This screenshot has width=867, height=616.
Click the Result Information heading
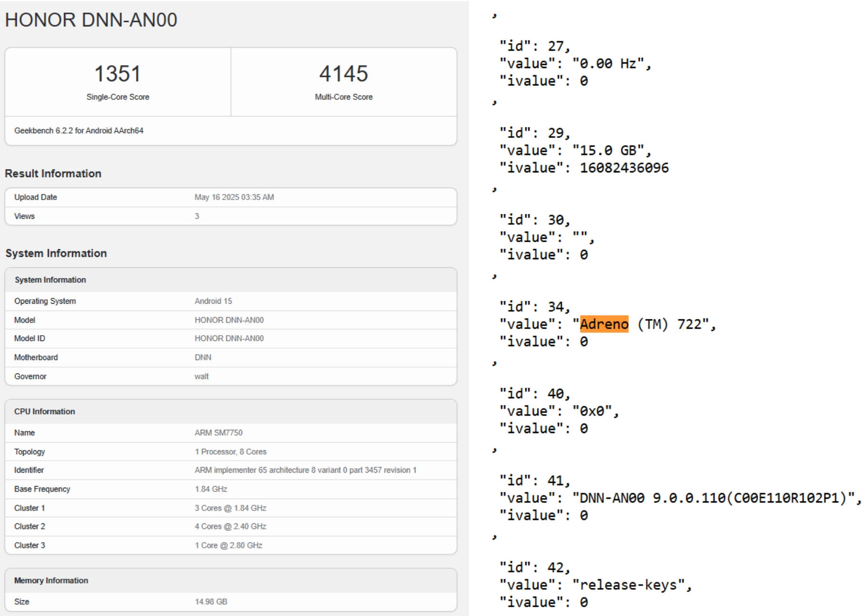(x=53, y=173)
